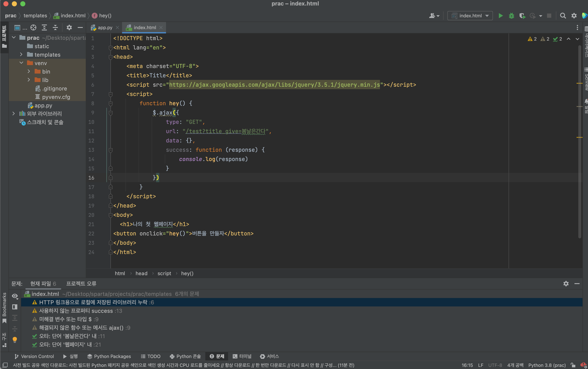Select the 현재 파일 problems tab
588x369 pixels.
coord(43,284)
